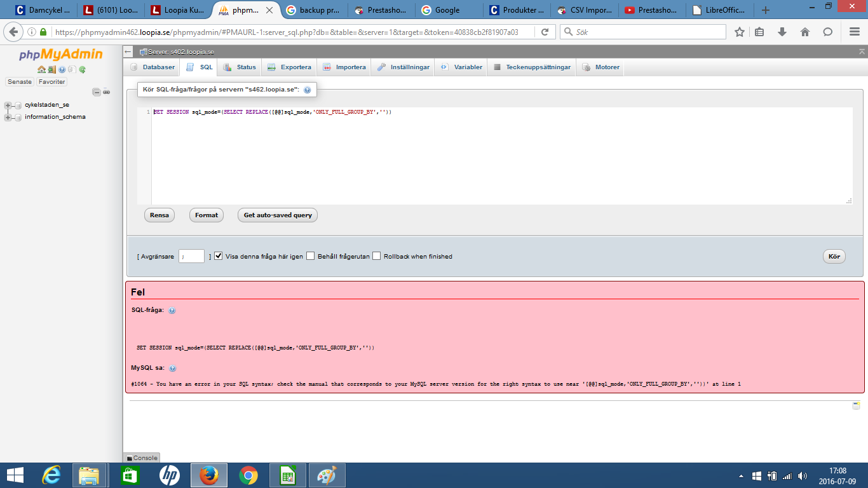Open Firefox downloads arrow icon
Viewport: 868px width, 488px height.
782,32
